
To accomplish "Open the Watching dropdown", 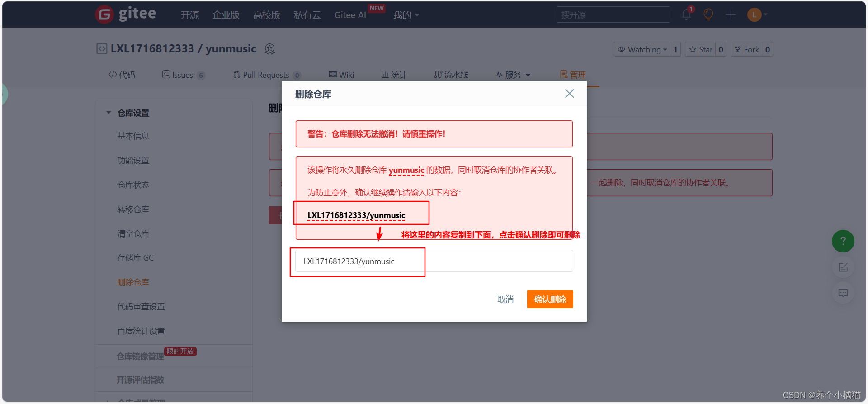I will pyautogui.click(x=642, y=49).
